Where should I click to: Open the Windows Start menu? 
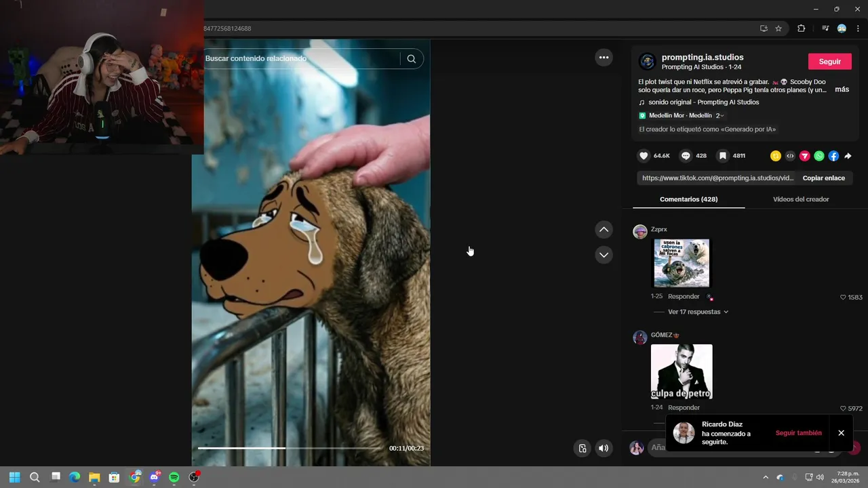(14, 477)
